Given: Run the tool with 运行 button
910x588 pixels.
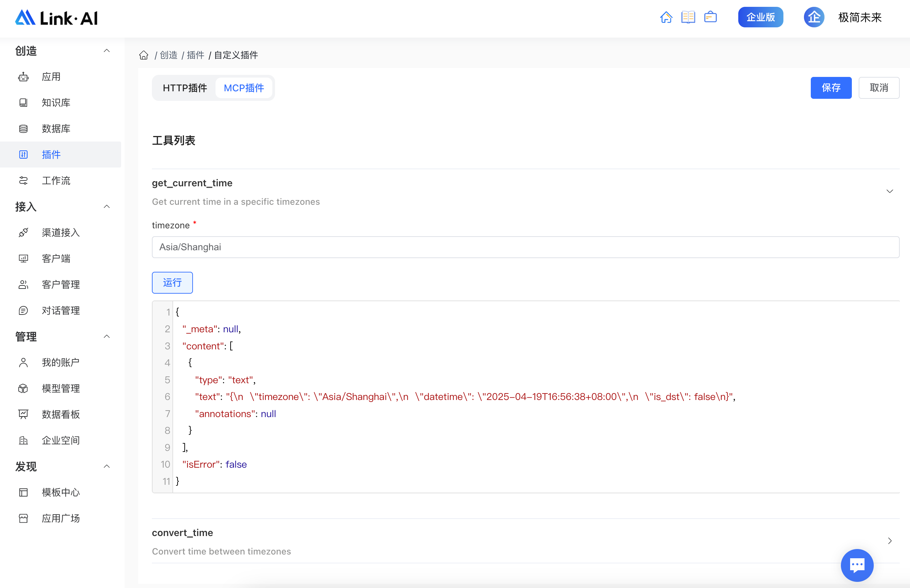Looking at the screenshot, I should tap(172, 282).
